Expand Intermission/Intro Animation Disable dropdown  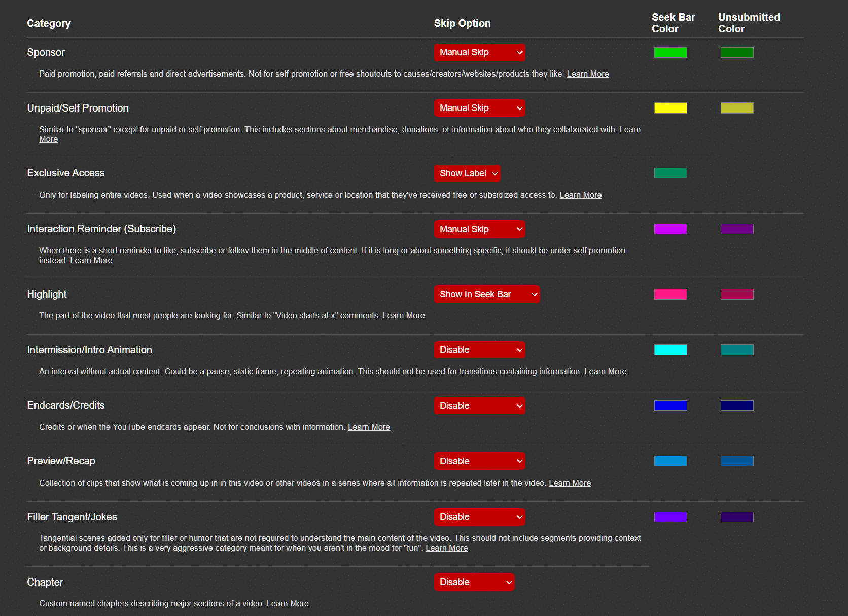tap(479, 350)
